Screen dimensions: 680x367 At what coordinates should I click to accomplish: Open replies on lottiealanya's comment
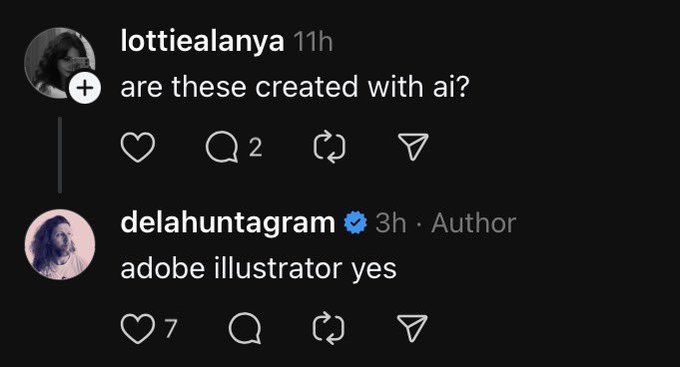tap(222, 147)
